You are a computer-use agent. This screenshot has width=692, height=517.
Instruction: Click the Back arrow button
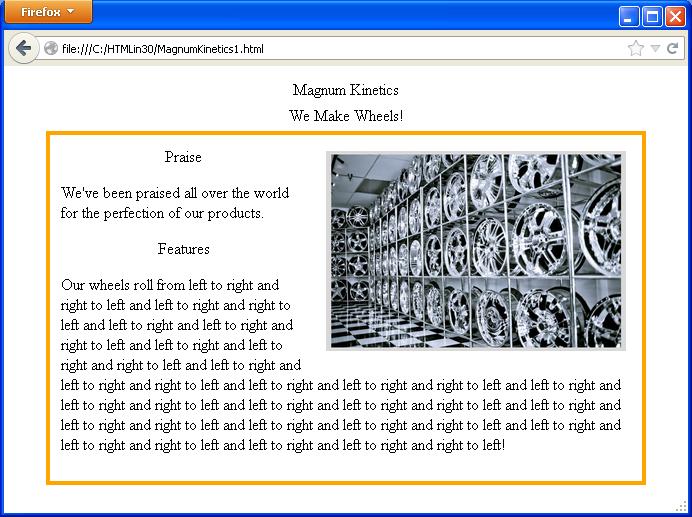(23, 48)
